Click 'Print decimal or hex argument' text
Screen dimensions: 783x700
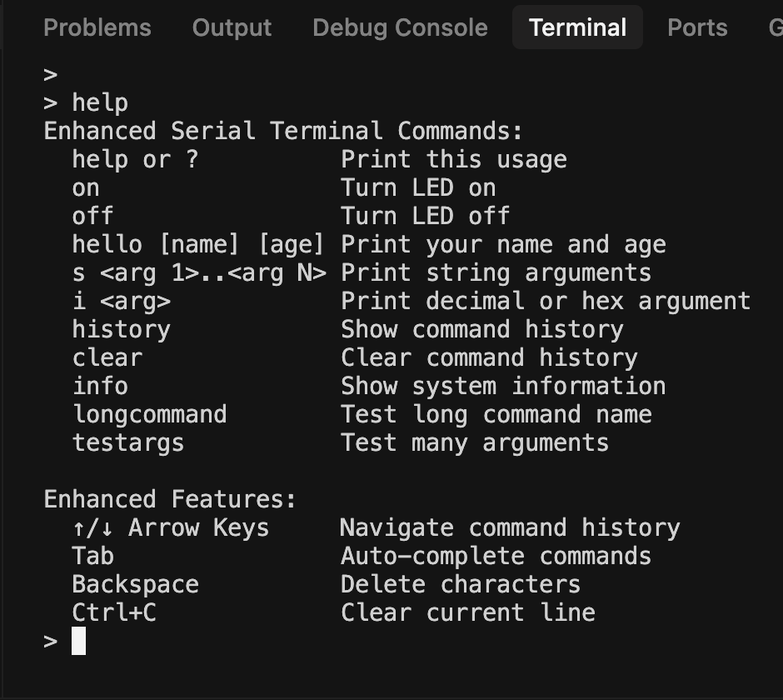coord(546,302)
